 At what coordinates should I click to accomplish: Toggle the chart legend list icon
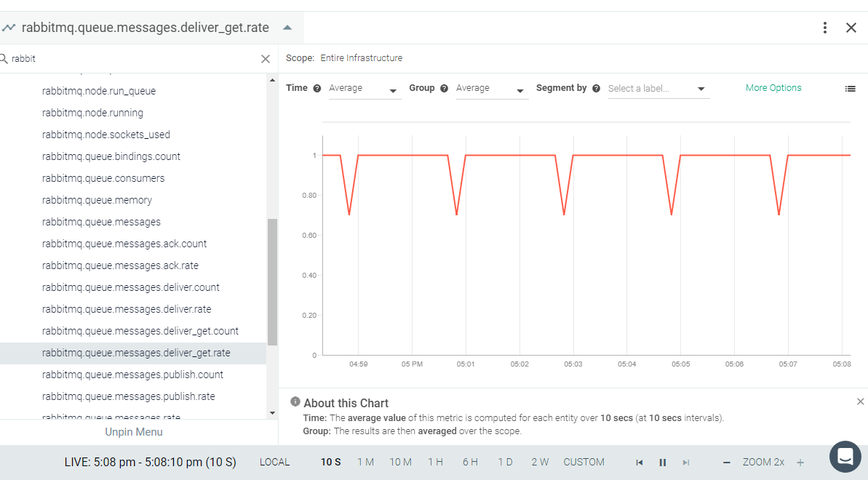pos(851,89)
